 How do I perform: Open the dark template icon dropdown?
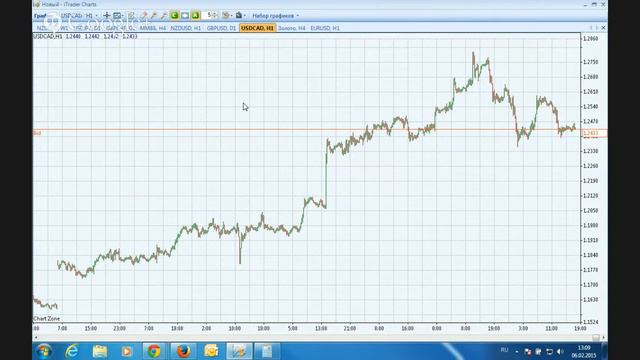click(x=240, y=16)
